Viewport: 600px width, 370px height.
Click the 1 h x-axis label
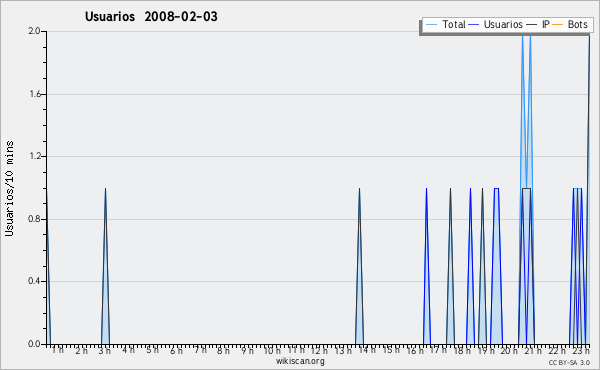(x=58, y=350)
